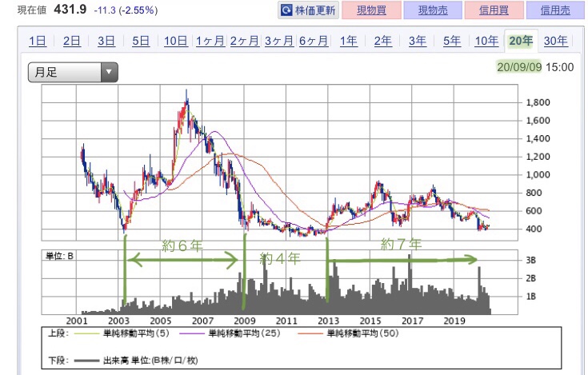
Task: Switch chart range to 2年
Action: [383, 41]
